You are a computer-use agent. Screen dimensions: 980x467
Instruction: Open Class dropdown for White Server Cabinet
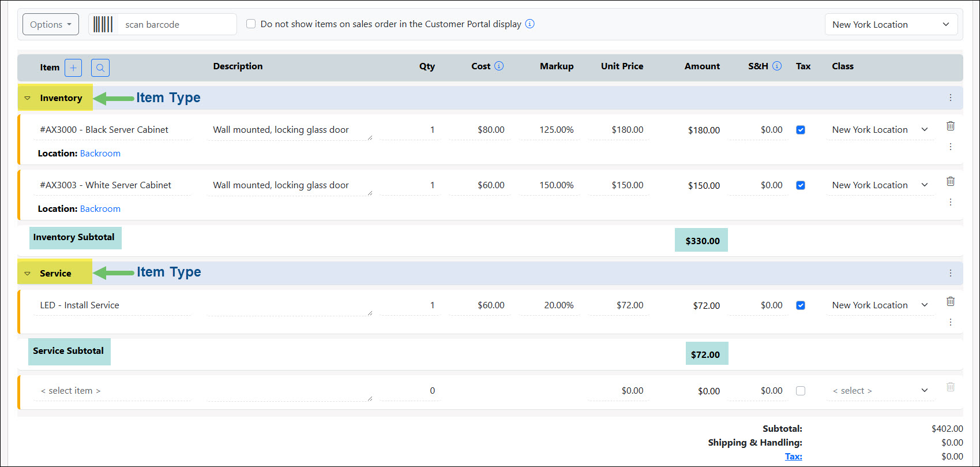click(x=880, y=185)
